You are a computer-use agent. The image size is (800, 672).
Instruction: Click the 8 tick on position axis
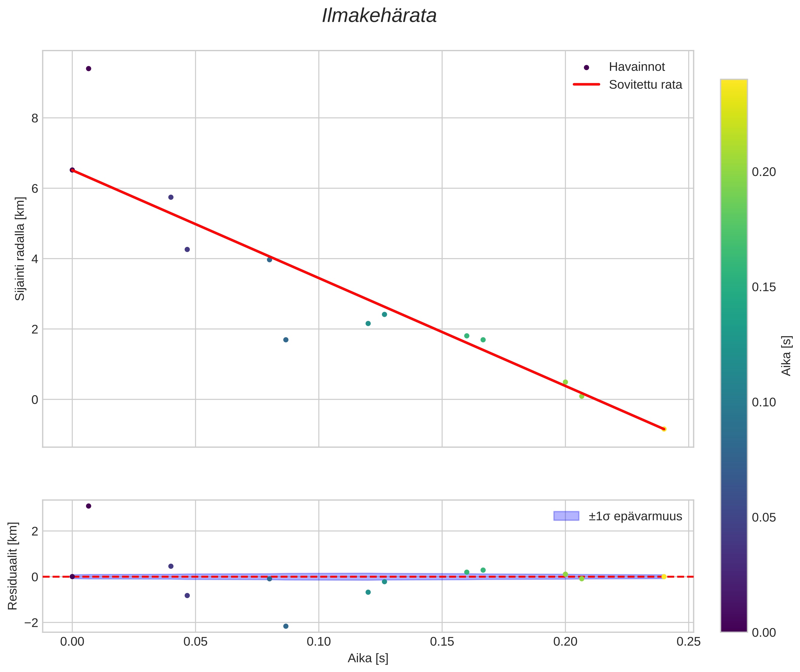(35, 118)
